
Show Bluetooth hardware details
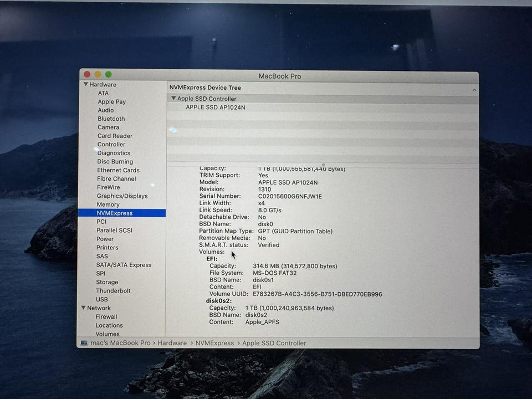click(x=111, y=119)
